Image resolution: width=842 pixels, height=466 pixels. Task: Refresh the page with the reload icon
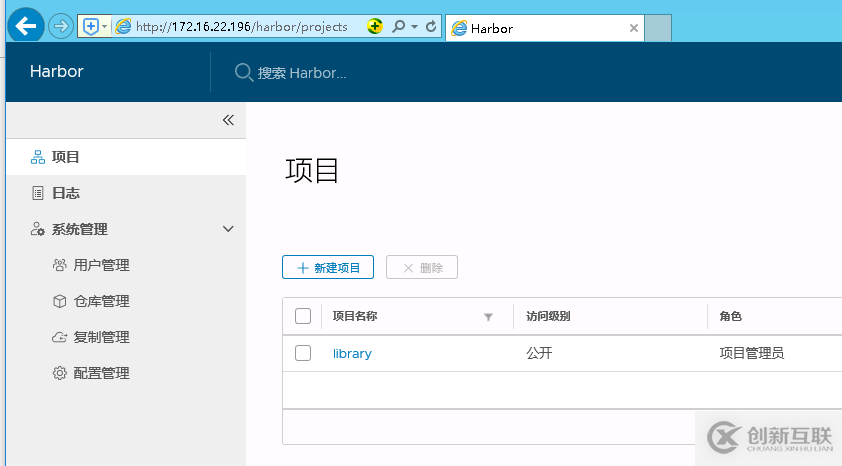click(431, 26)
